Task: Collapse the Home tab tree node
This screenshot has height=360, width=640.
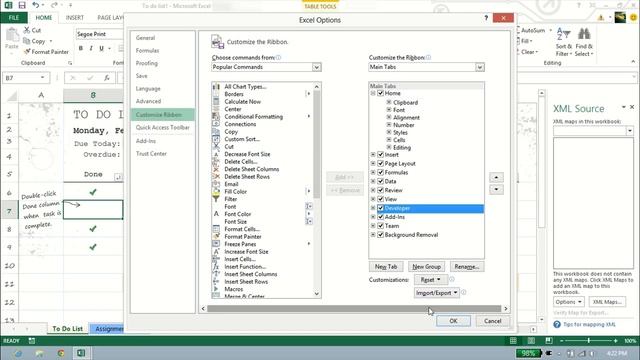Action: pos(373,93)
